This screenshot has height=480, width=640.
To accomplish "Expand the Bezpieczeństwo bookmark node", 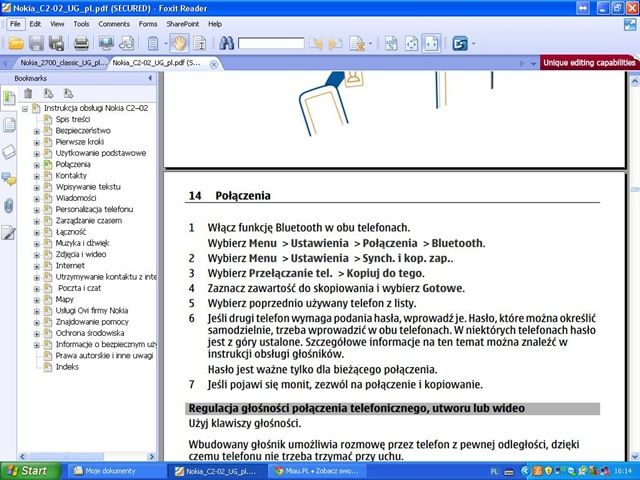I will [36, 131].
